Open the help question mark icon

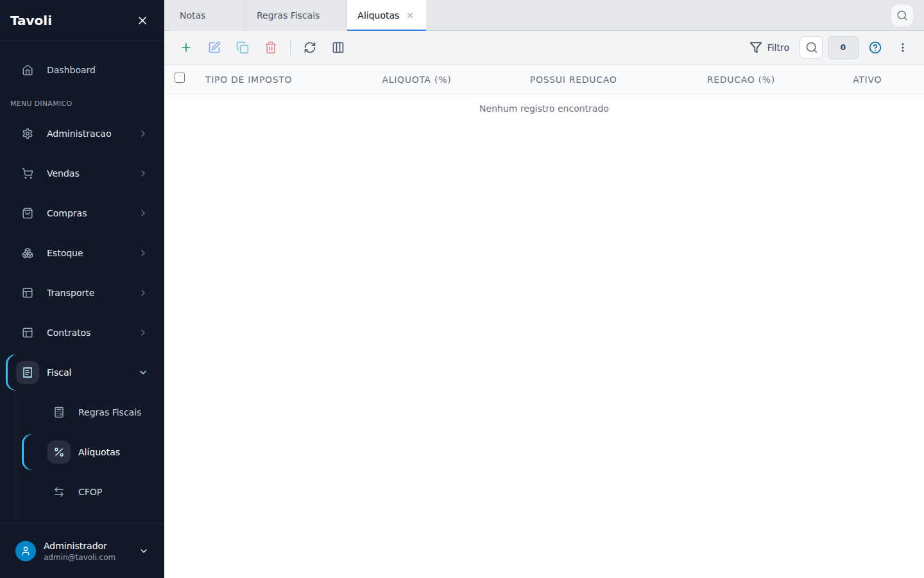tap(875, 48)
